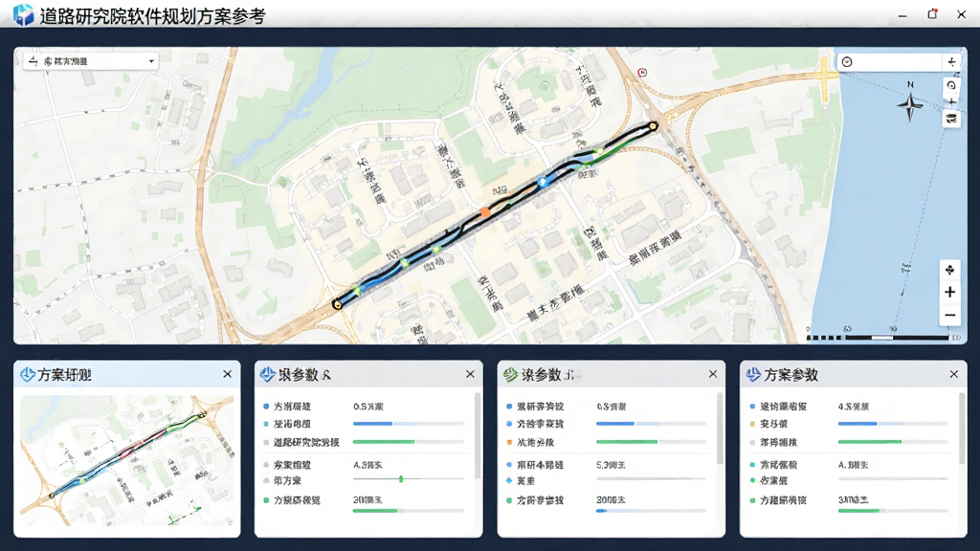This screenshot has height=551, width=980.
Task: Adjust the slider with the green handle
Action: [x=401, y=479]
